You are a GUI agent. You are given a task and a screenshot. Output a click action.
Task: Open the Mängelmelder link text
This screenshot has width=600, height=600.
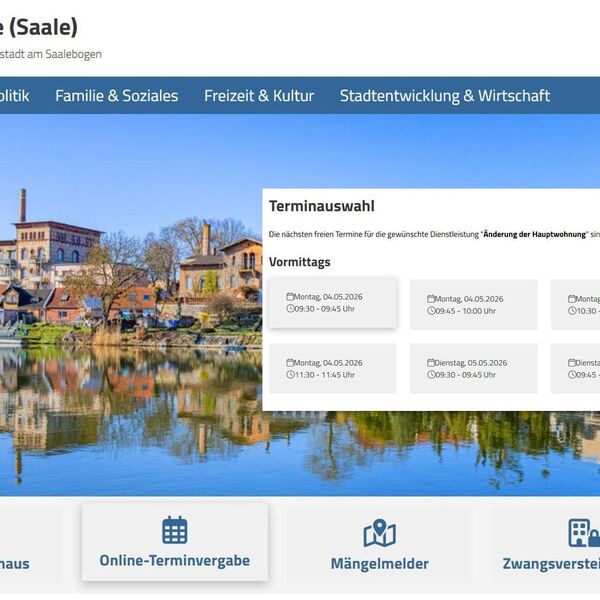(x=380, y=564)
